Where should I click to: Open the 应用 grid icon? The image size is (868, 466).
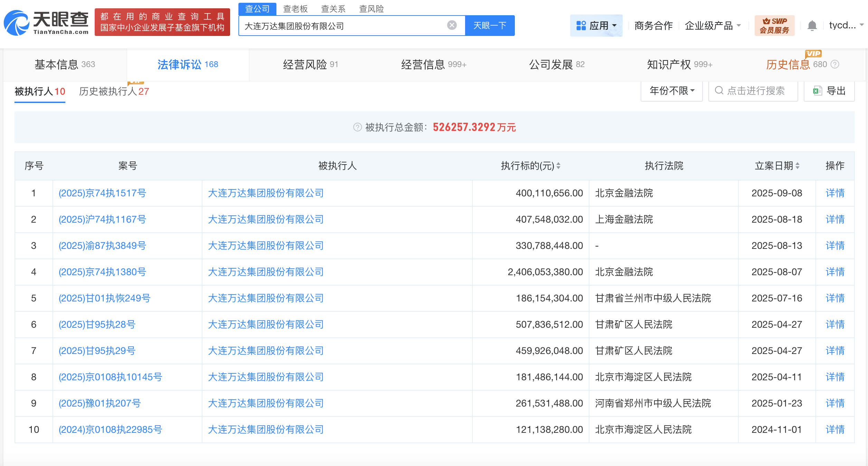[x=581, y=25]
